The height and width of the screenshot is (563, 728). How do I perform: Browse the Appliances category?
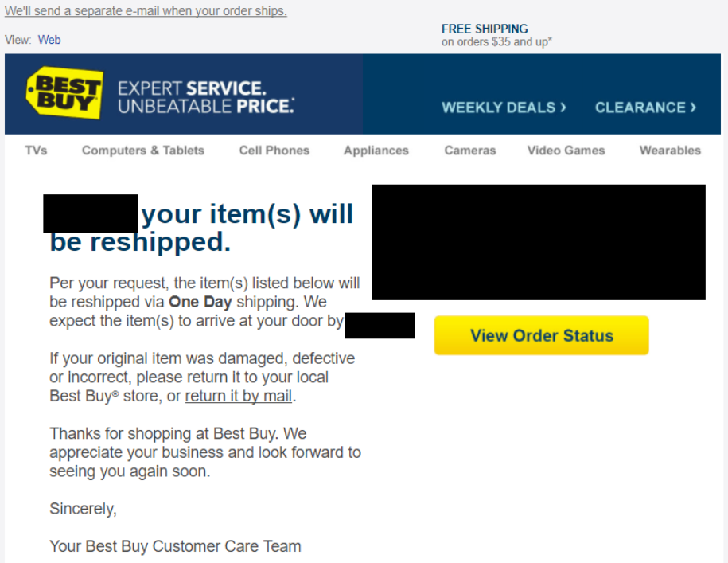click(376, 151)
